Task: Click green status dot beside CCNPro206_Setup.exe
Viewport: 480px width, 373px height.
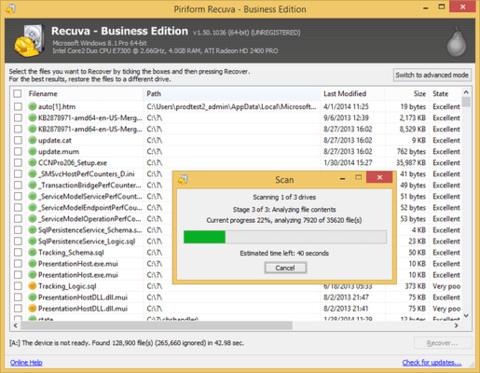Action: point(32,163)
